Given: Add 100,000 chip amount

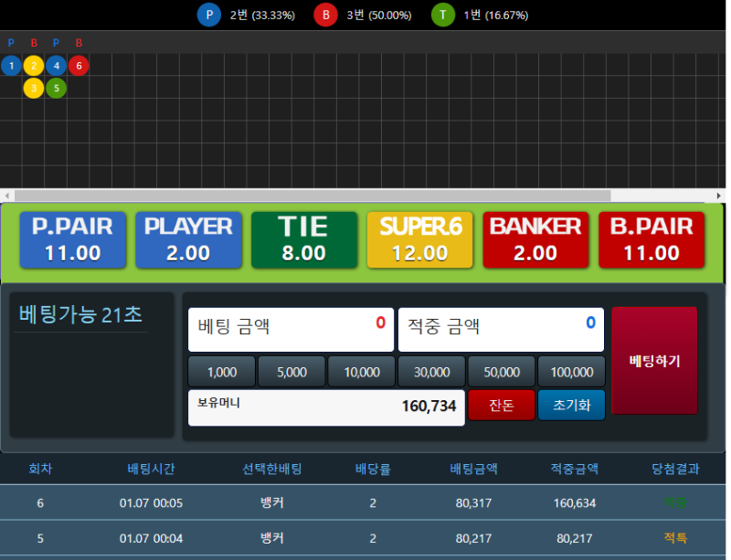Looking at the screenshot, I should click(x=572, y=372).
